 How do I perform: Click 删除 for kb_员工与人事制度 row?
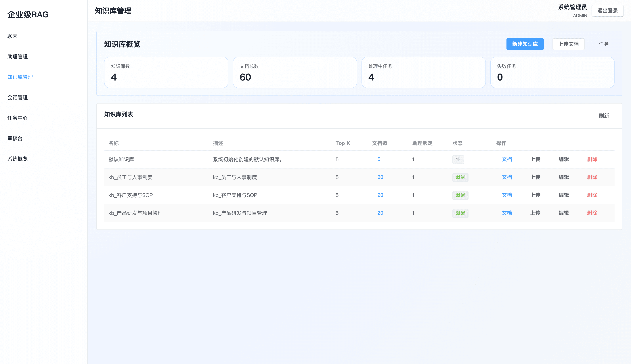tap(592, 177)
